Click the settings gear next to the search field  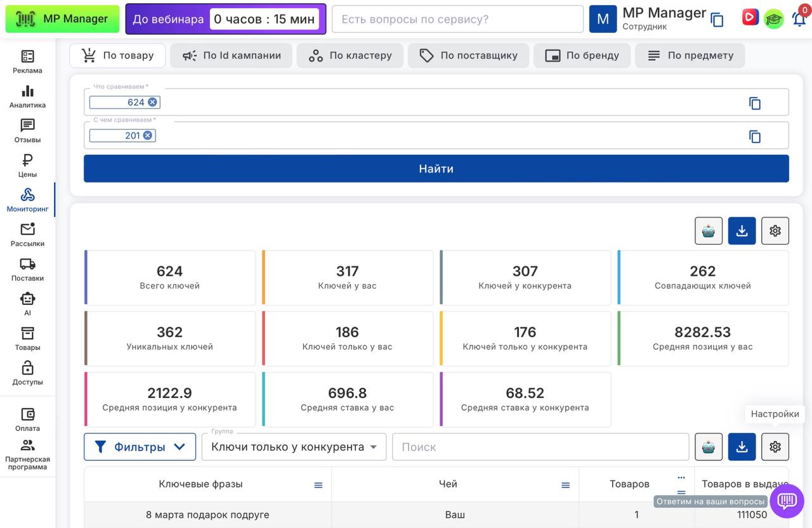tap(775, 447)
